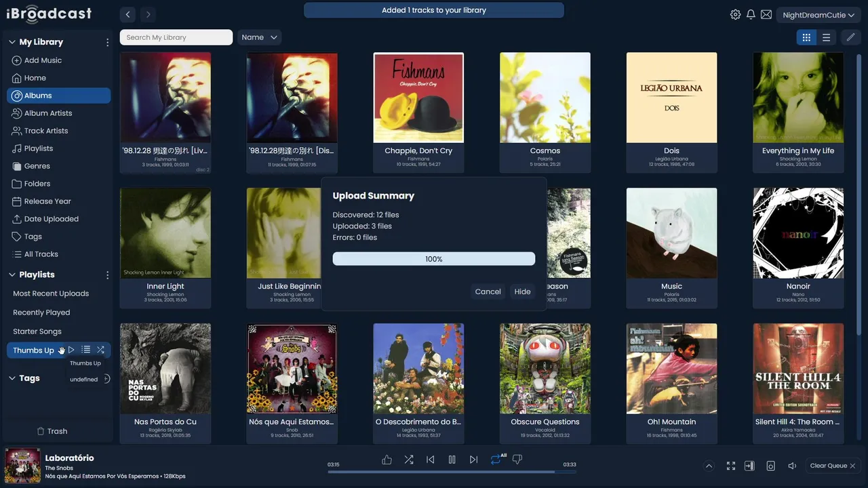Skip to previous track
Image resolution: width=868 pixels, height=488 pixels.
[x=431, y=460]
